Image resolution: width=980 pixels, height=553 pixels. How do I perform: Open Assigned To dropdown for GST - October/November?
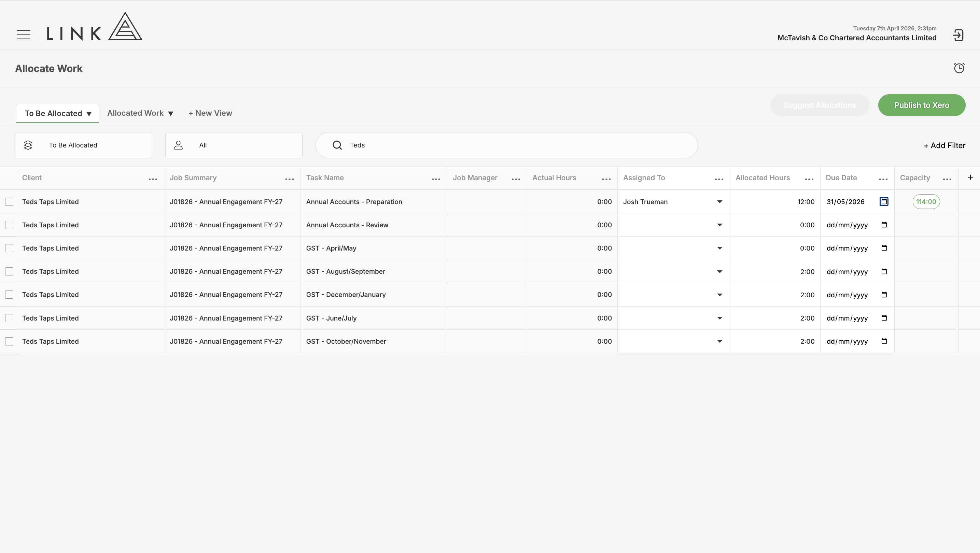pyautogui.click(x=673, y=341)
